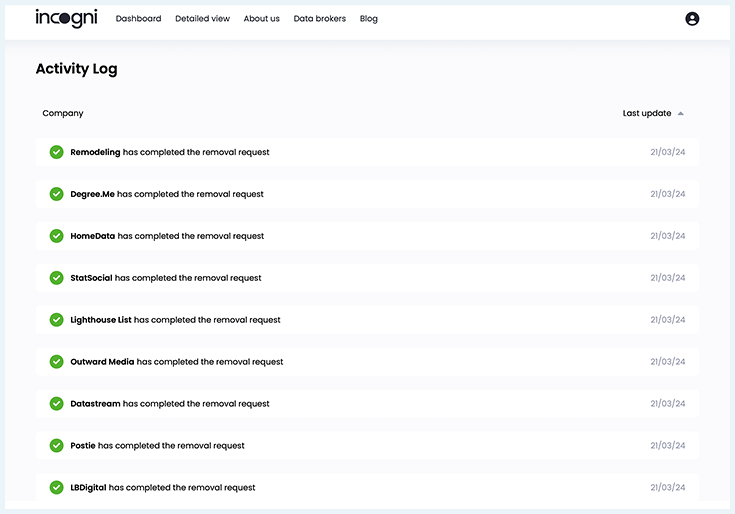
Task: Click the 21/03/24 date in Lighthouse List row
Action: [668, 320]
